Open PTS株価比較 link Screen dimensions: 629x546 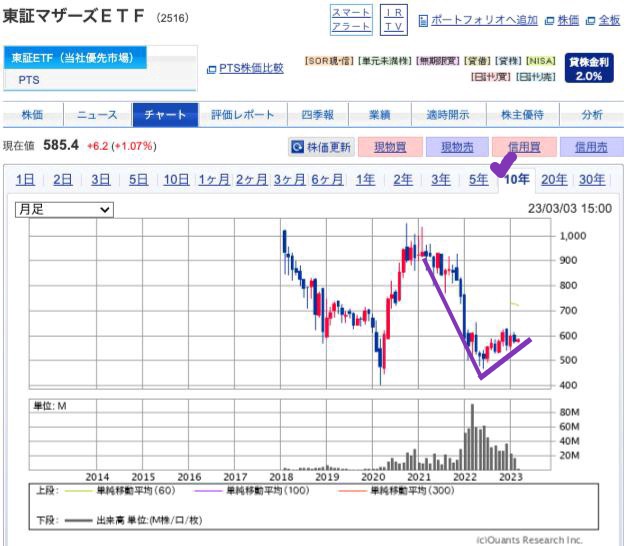(x=251, y=69)
